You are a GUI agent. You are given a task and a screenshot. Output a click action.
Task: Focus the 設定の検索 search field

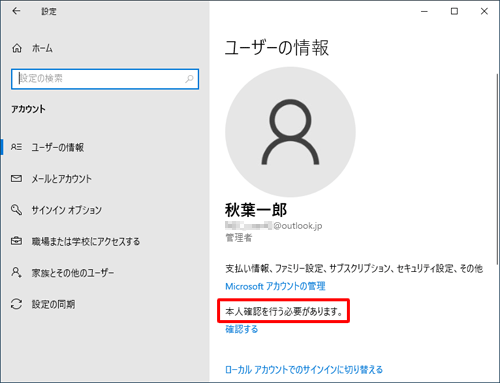tap(105, 79)
